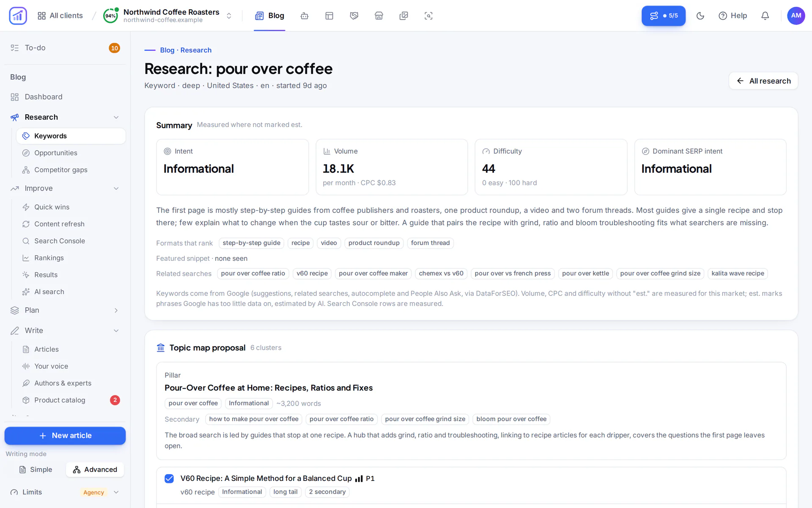Go to All clients
Viewport: 812px width, 508px height.
(60, 16)
